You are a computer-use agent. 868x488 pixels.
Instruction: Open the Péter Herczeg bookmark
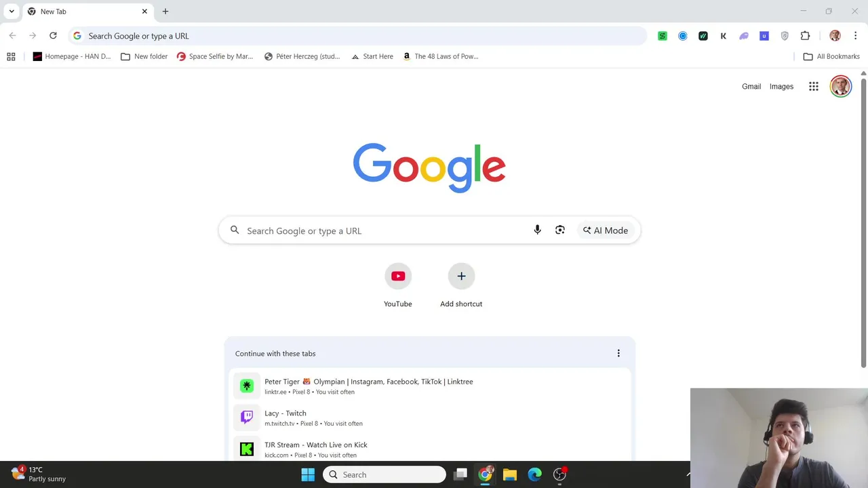point(302,56)
